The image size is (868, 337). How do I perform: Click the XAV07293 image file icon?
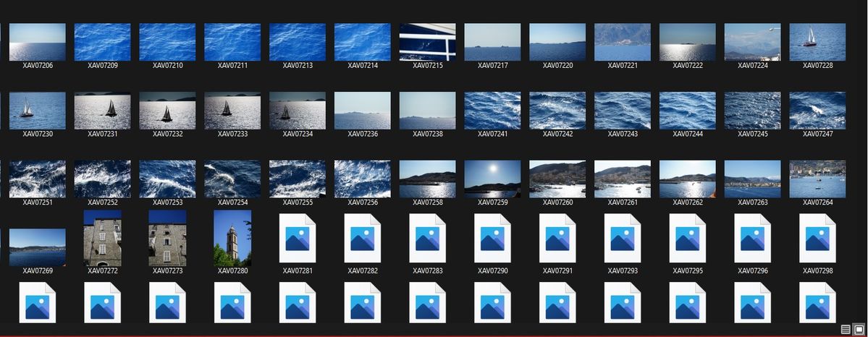623,238
